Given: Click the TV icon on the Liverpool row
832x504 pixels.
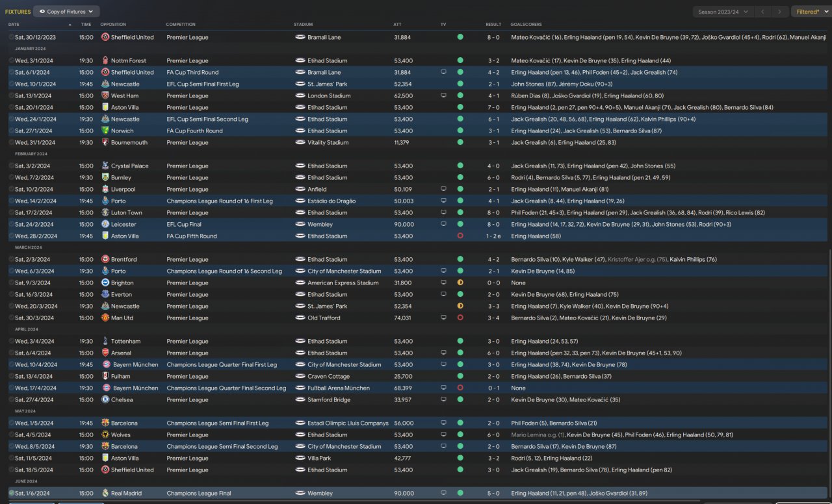Looking at the screenshot, I should (443, 189).
